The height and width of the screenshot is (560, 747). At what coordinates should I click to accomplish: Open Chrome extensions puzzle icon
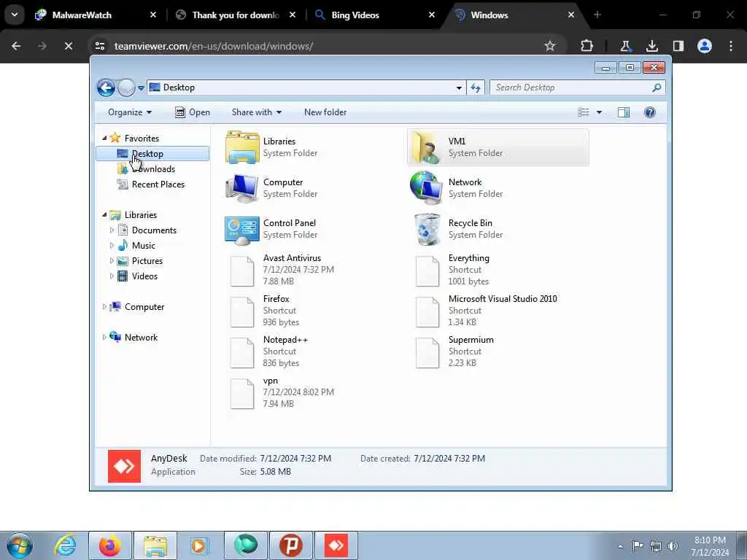587,46
